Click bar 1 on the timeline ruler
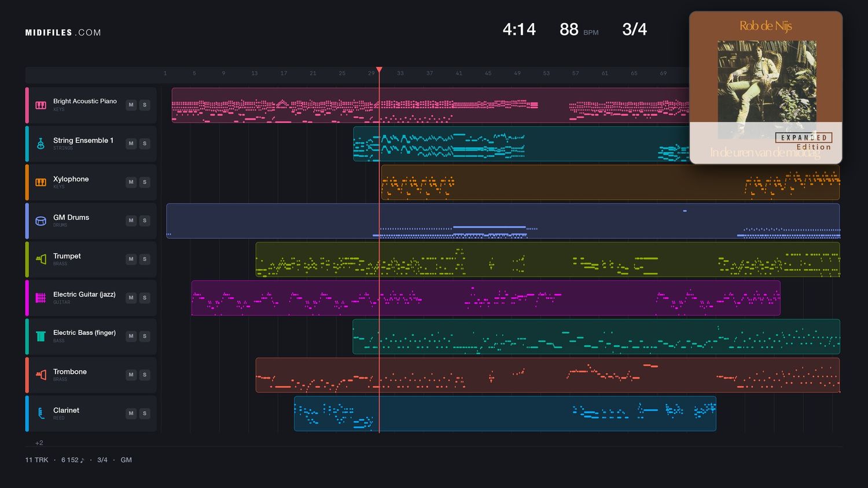This screenshot has width=868, height=488. [x=165, y=73]
